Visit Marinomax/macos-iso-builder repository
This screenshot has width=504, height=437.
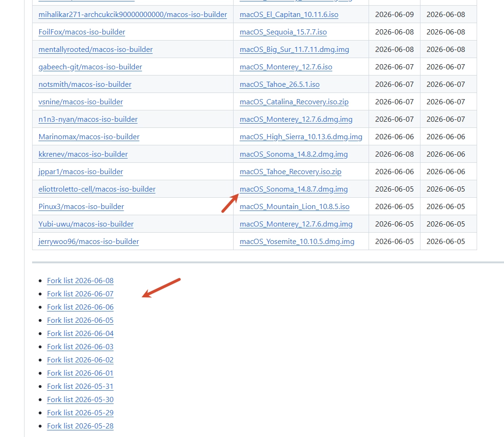coord(89,136)
